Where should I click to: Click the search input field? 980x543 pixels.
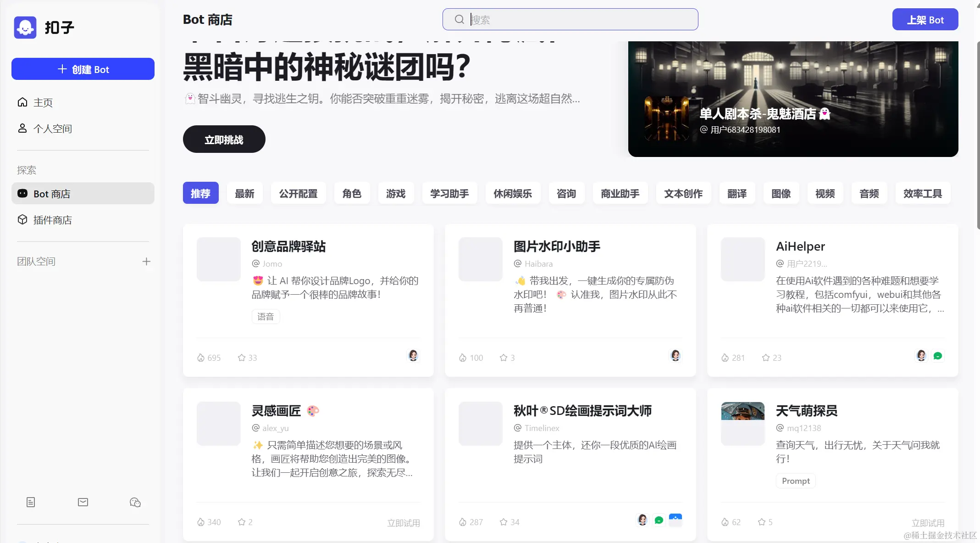coord(570,19)
